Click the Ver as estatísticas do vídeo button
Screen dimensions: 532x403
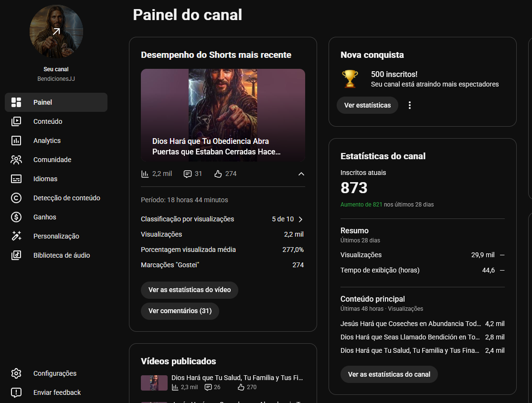tap(189, 290)
